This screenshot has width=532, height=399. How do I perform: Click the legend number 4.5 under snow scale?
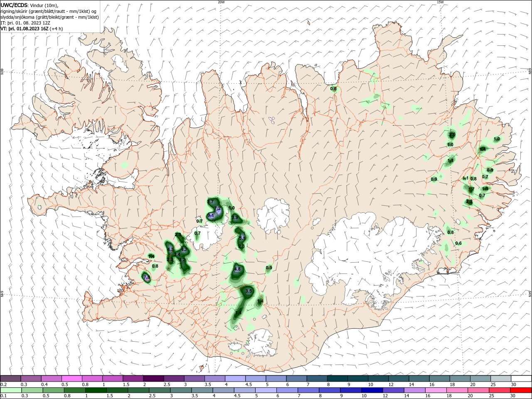pos(249,384)
